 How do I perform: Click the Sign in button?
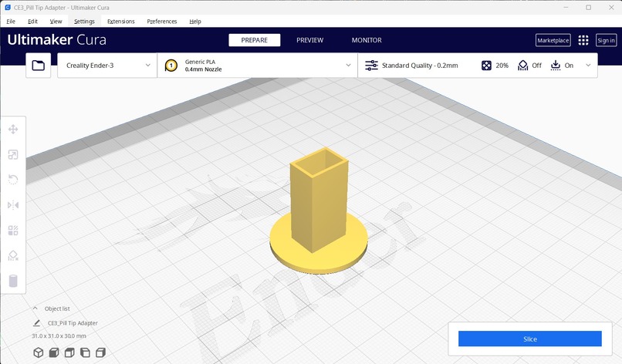coord(606,40)
